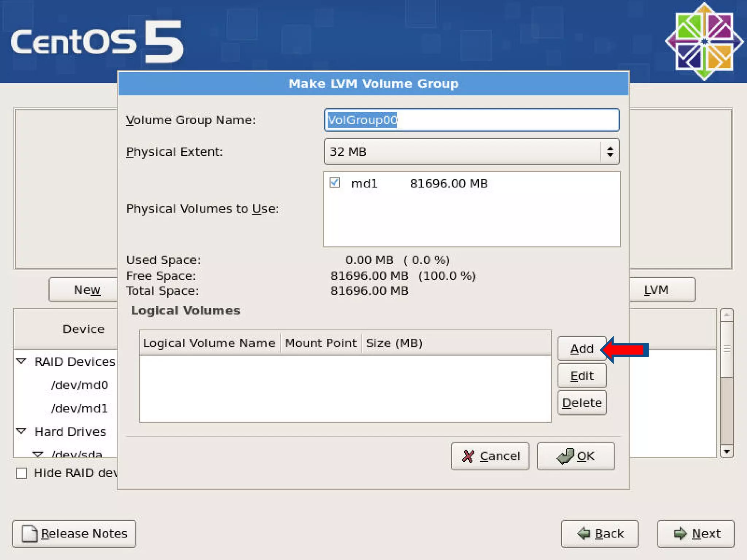Click the scrollbar down arrow
The image size is (747, 560).
(x=727, y=451)
